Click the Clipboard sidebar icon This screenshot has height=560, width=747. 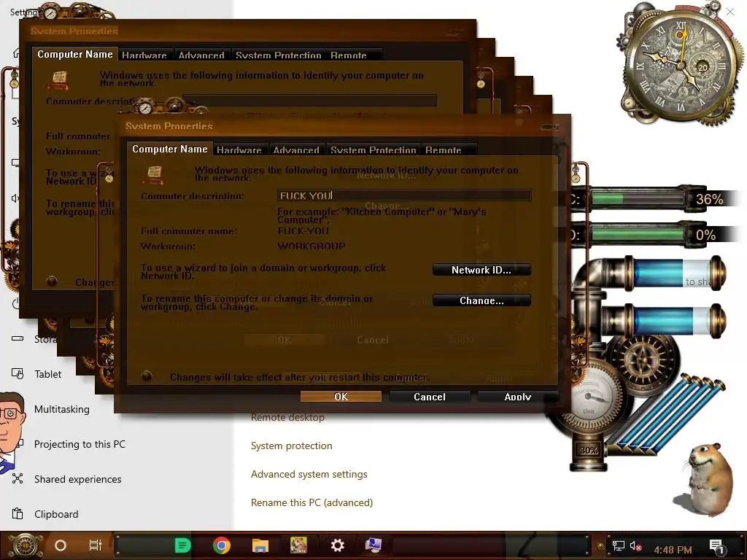click(18, 514)
